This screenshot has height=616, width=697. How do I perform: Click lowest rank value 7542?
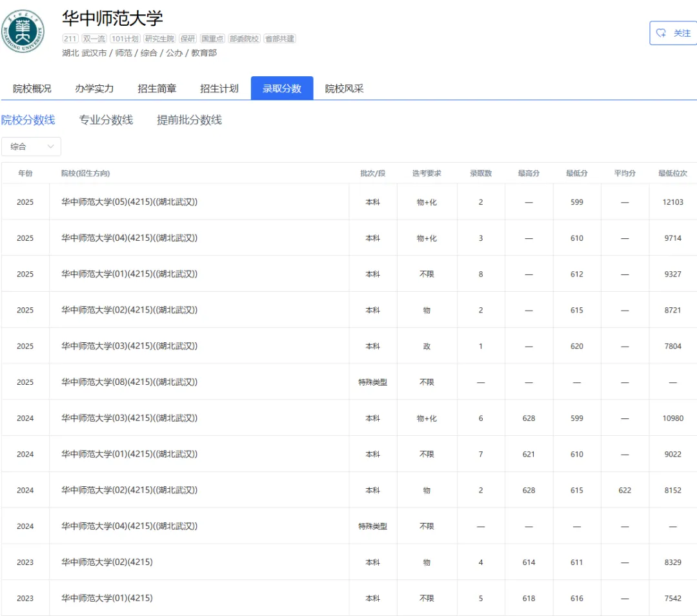pyautogui.click(x=673, y=598)
